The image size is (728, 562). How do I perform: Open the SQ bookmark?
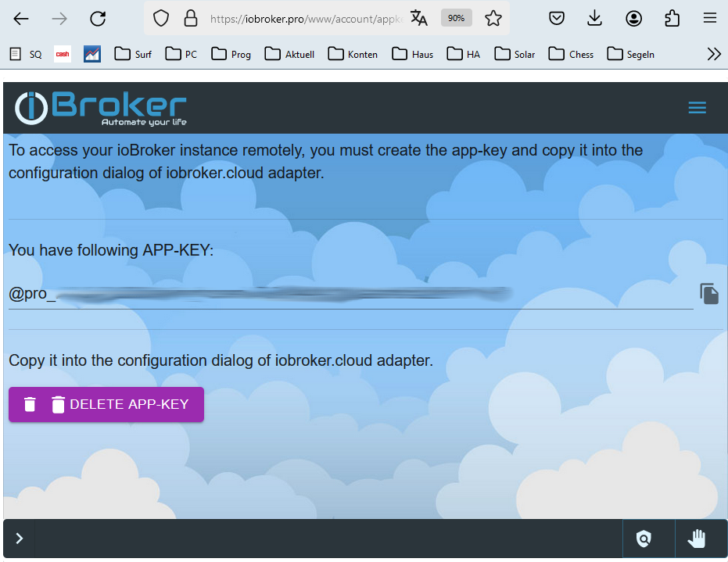(x=26, y=54)
